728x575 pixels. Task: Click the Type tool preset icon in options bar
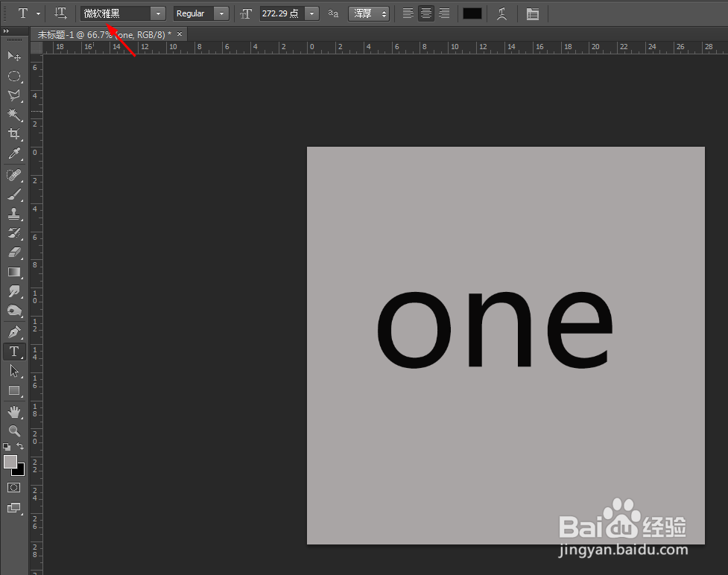point(23,13)
